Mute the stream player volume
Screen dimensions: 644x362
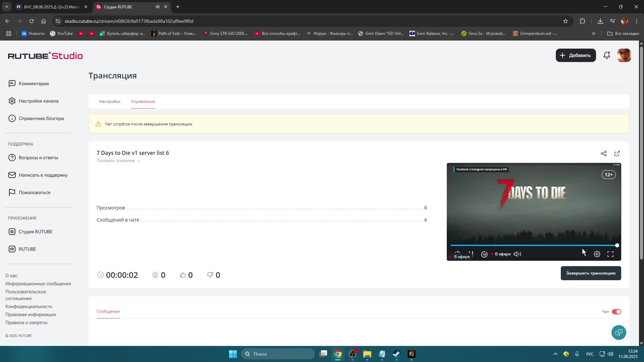[517, 254]
